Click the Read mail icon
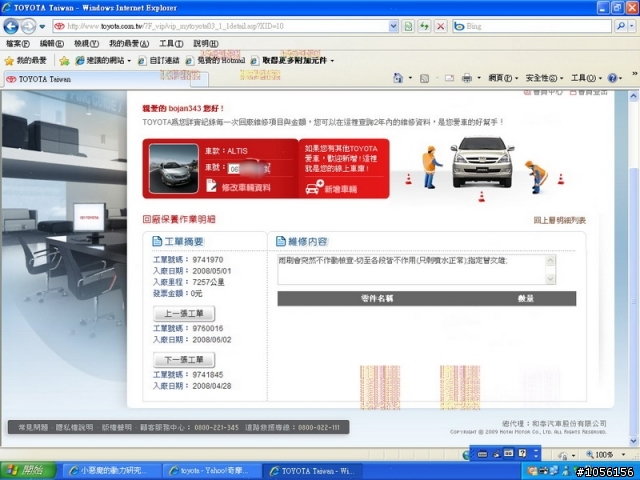Screen dimensions: 640x480 click(449, 78)
